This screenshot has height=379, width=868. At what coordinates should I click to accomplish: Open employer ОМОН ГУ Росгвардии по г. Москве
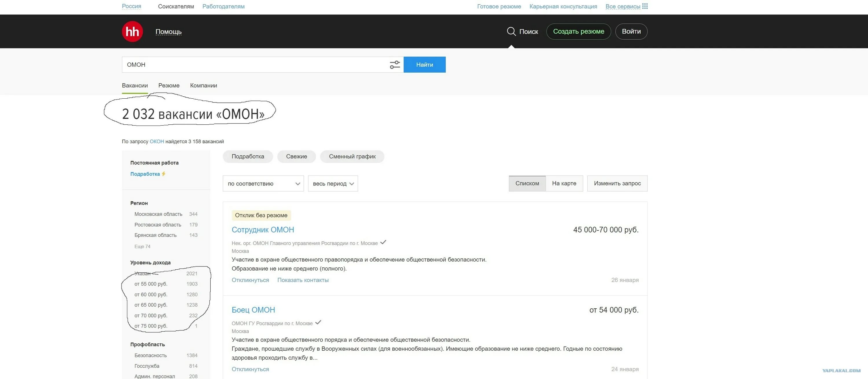tap(272, 323)
